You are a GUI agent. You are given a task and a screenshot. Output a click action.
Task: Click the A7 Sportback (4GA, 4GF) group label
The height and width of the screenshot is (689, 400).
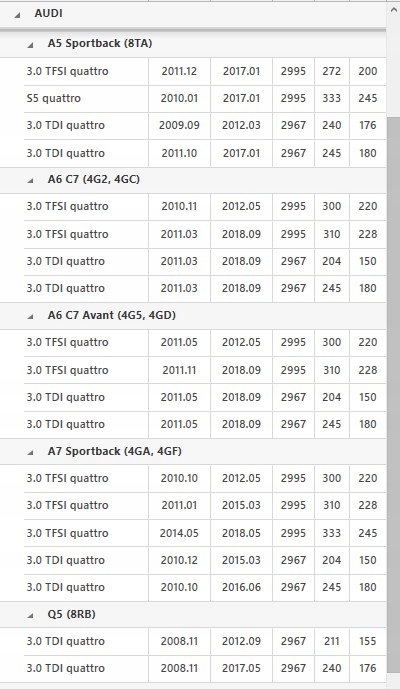pyautogui.click(x=115, y=452)
